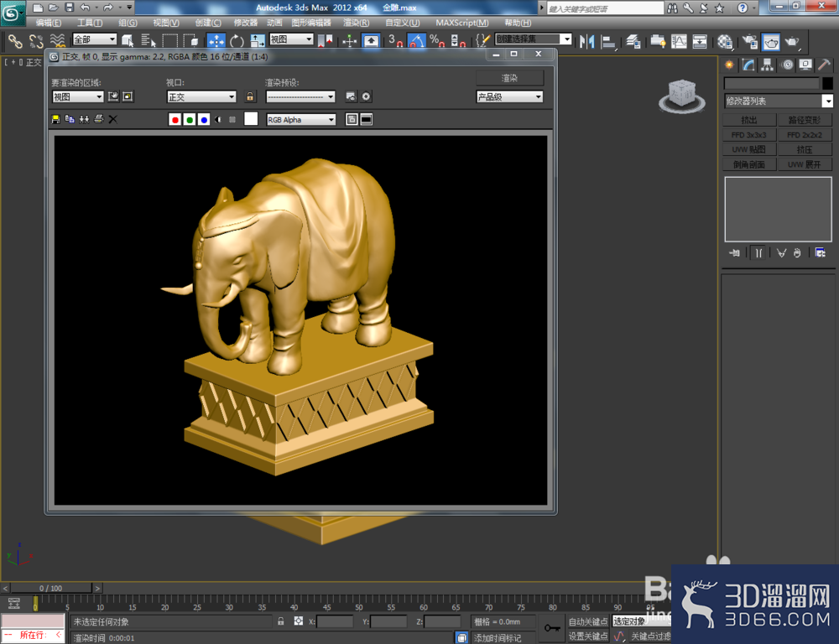Open the 修改器列表 modifier list dropdown
The height and width of the screenshot is (644, 839).
(778, 101)
